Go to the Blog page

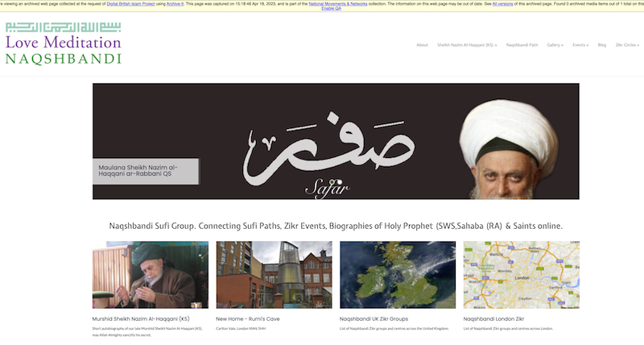click(x=601, y=45)
